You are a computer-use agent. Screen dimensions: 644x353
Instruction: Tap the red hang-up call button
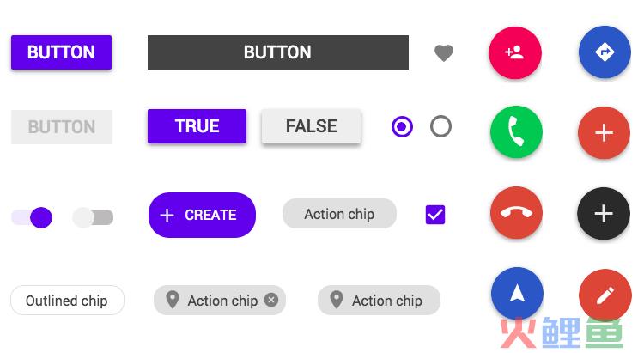pyautogui.click(x=516, y=212)
